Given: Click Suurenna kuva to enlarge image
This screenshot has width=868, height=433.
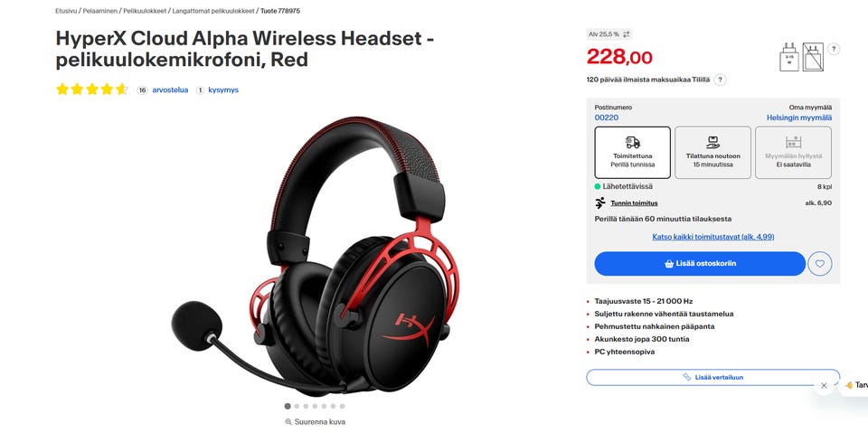Looking at the screenshot, I should (315, 422).
